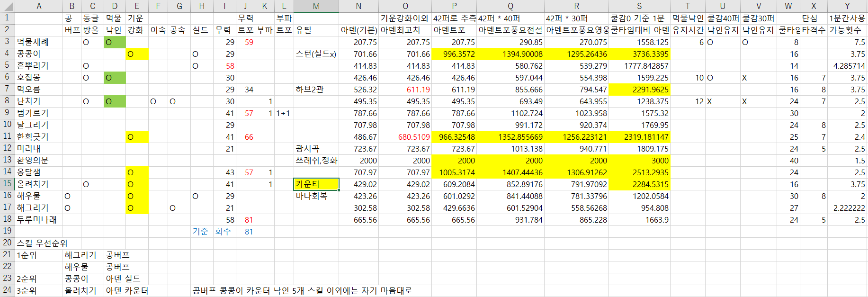Select the note starting with 공버프 콩콩이 카운터
The width and height of the screenshot is (868, 297).
(302, 291)
